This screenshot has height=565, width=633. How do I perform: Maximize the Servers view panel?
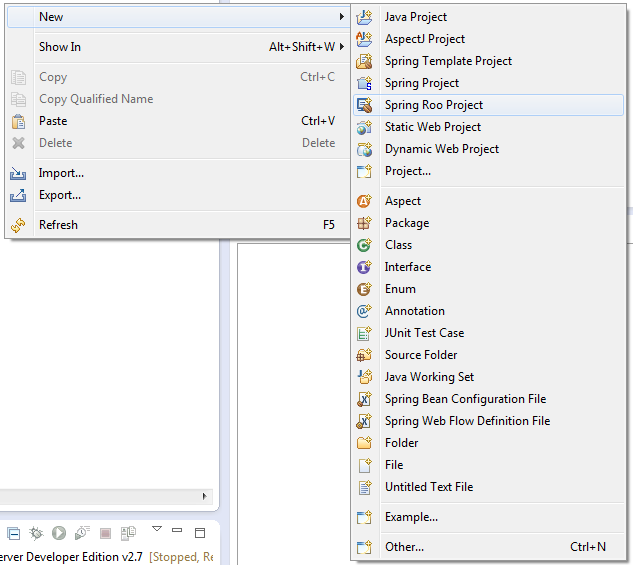pos(200,533)
